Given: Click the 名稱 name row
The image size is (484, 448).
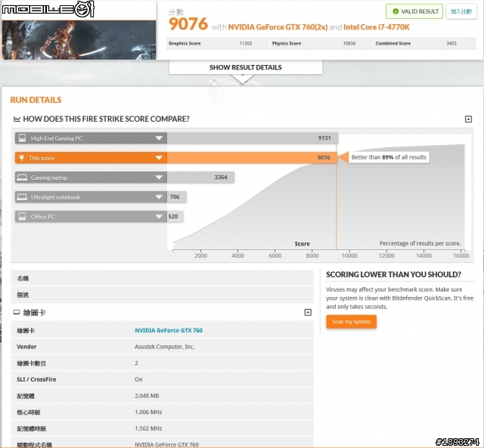Looking at the screenshot, I should click(x=163, y=278).
